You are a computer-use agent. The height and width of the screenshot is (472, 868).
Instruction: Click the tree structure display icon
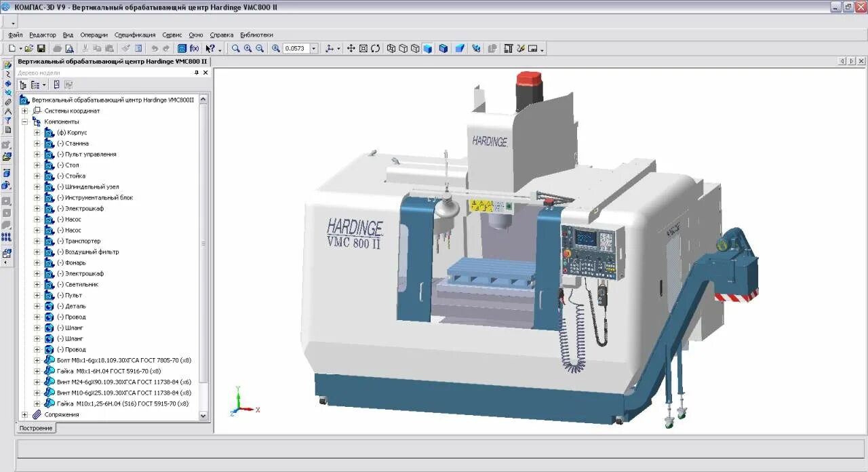[x=22, y=85]
